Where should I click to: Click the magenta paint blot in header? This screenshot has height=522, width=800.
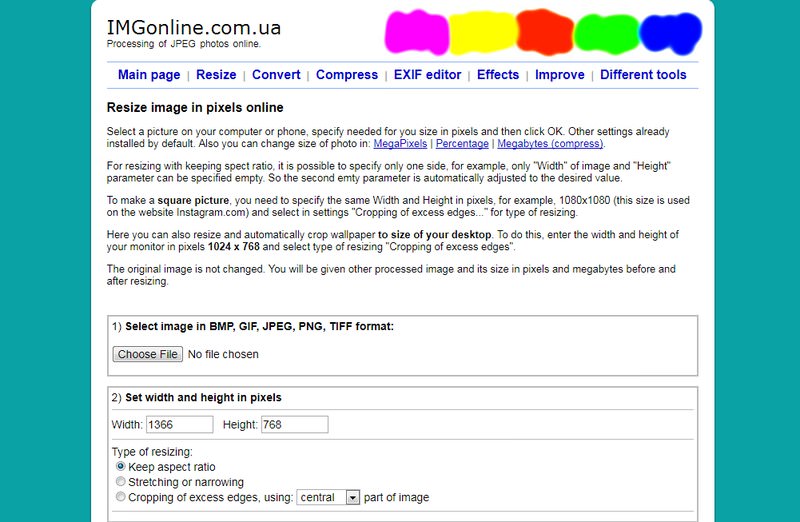pos(417,32)
